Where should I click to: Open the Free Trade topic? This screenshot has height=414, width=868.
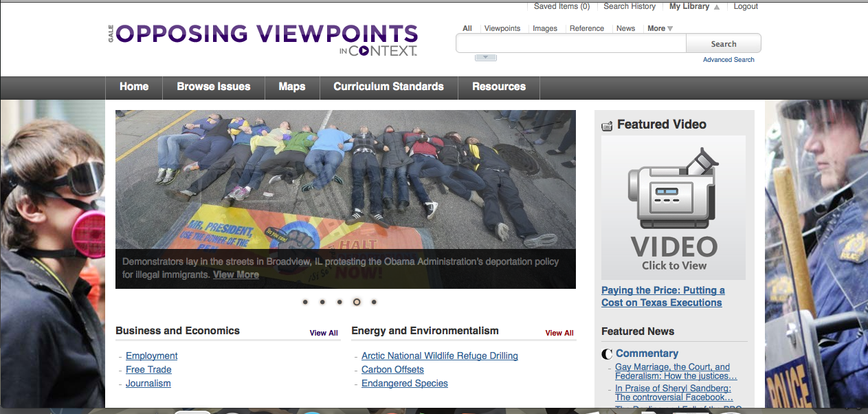[148, 369]
